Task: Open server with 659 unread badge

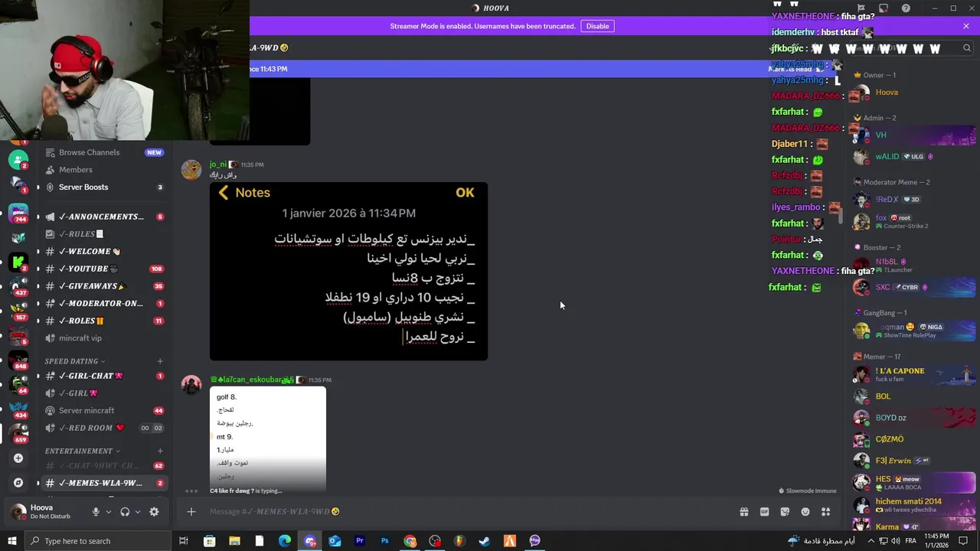Action: 18,433
